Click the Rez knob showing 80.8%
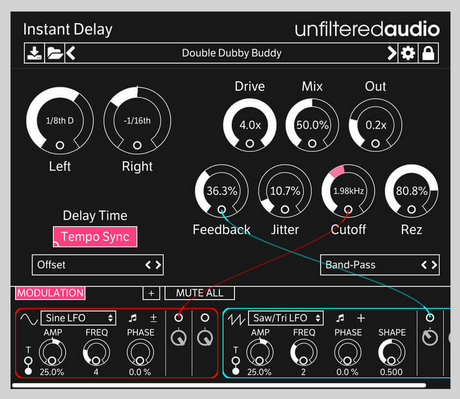Image resolution: width=460 pixels, height=399 pixels. click(411, 191)
